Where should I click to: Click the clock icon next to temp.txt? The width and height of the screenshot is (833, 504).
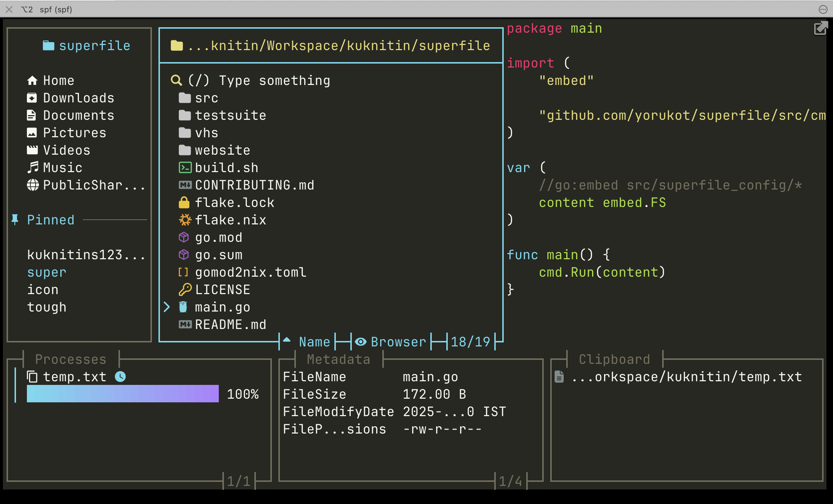[120, 377]
